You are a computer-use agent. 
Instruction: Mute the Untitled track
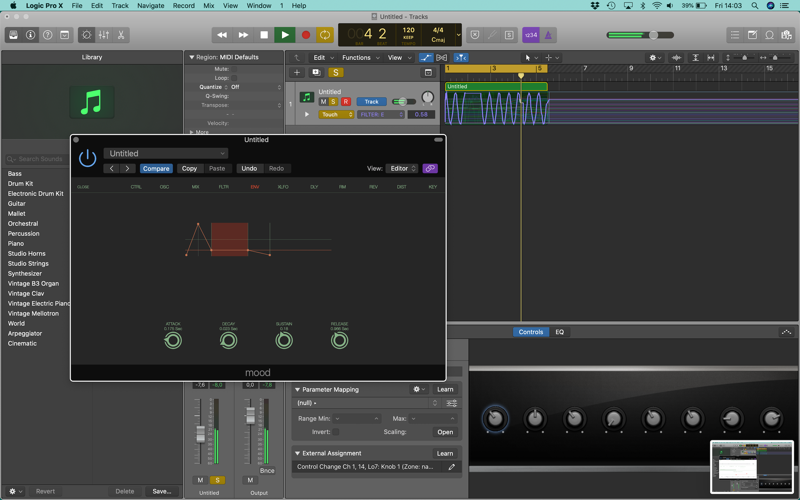click(x=323, y=102)
